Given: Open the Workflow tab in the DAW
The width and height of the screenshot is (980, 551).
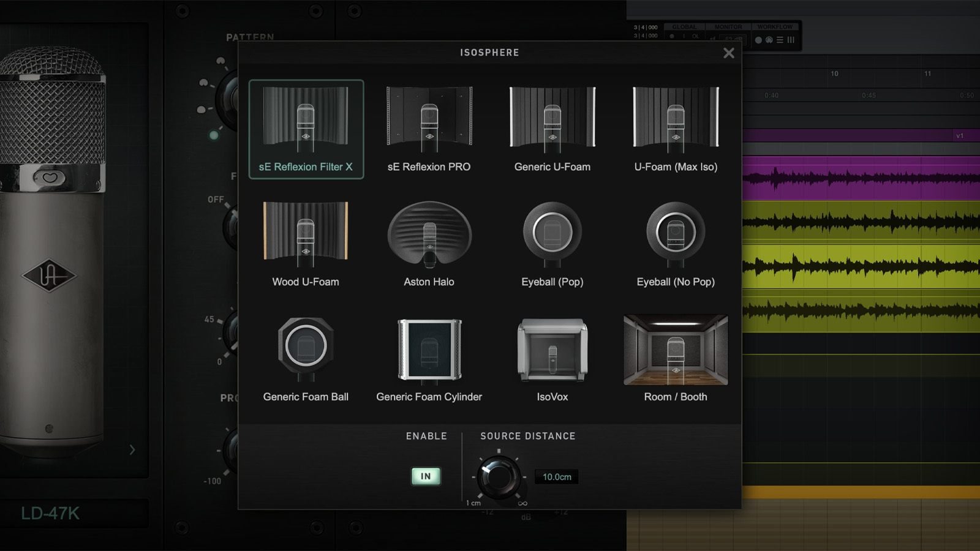Looking at the screenshot, I should (x=775, y=27).
